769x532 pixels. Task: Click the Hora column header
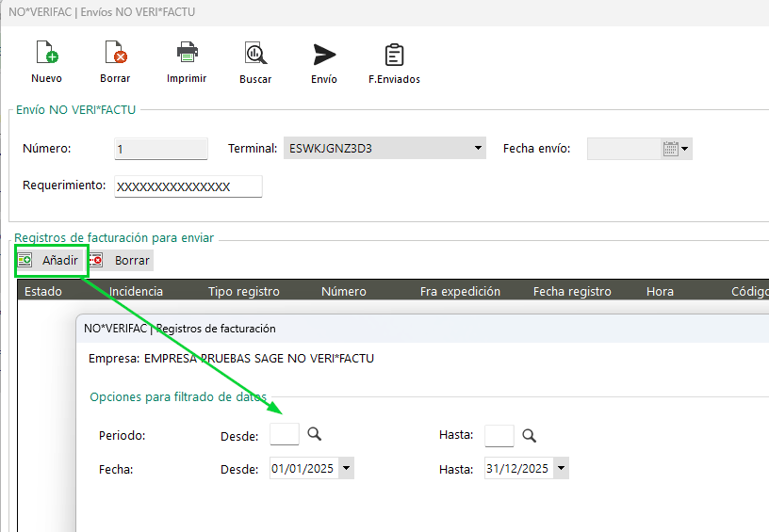660,292
